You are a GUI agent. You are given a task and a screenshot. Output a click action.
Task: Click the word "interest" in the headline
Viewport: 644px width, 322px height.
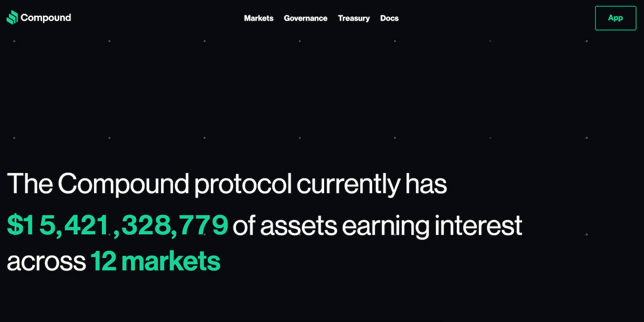[478, 225]
